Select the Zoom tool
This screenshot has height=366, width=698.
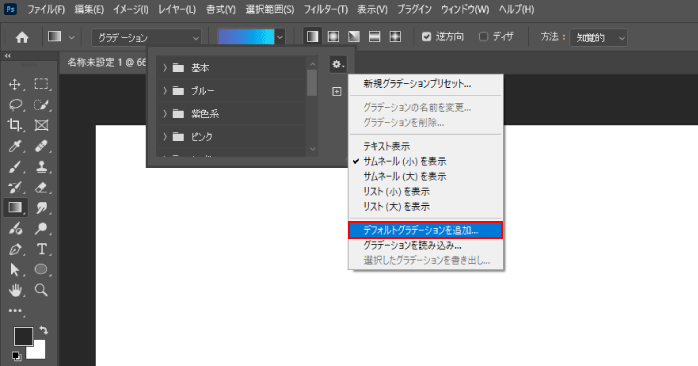pyautogui.click(x=41, y=290)
